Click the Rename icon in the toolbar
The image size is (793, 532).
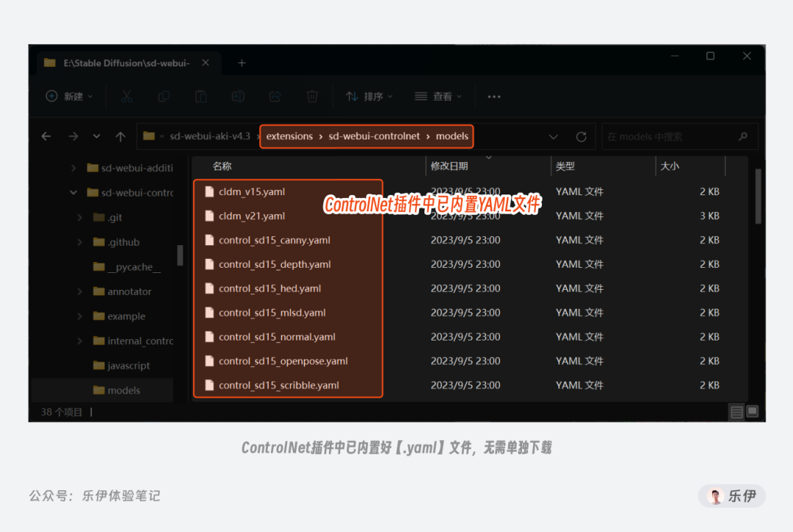point(237,96)
